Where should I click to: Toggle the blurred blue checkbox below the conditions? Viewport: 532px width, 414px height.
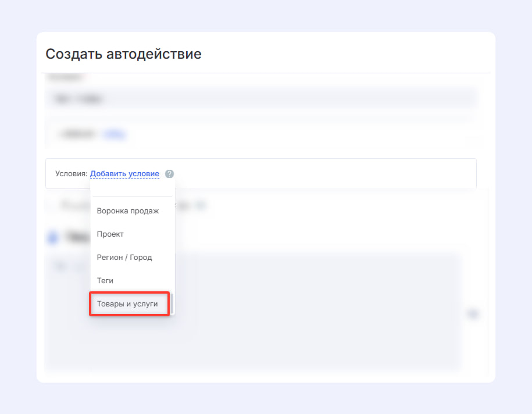click(x=52, y=237)
